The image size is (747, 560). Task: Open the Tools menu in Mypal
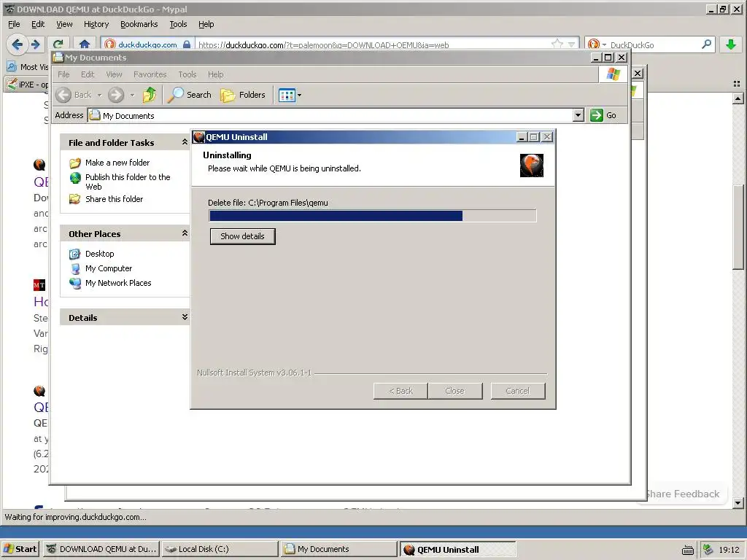[x=178, y=24]
